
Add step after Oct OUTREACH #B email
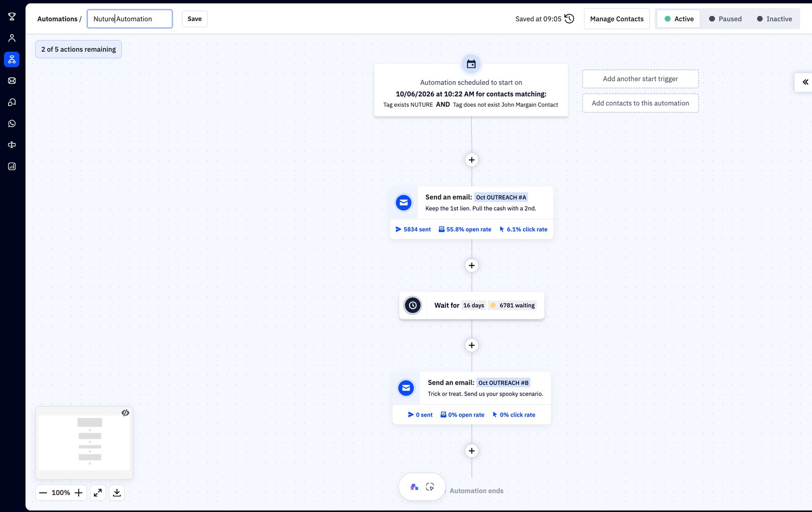tap(471, 451)
